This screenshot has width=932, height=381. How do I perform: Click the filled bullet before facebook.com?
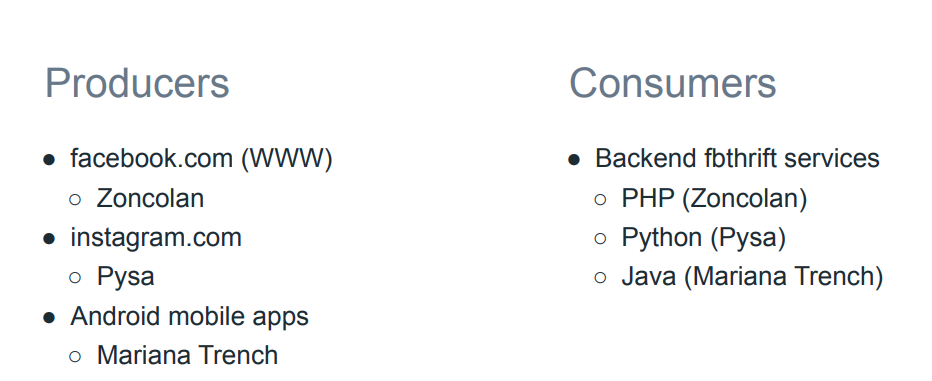[x=49, y=160]
